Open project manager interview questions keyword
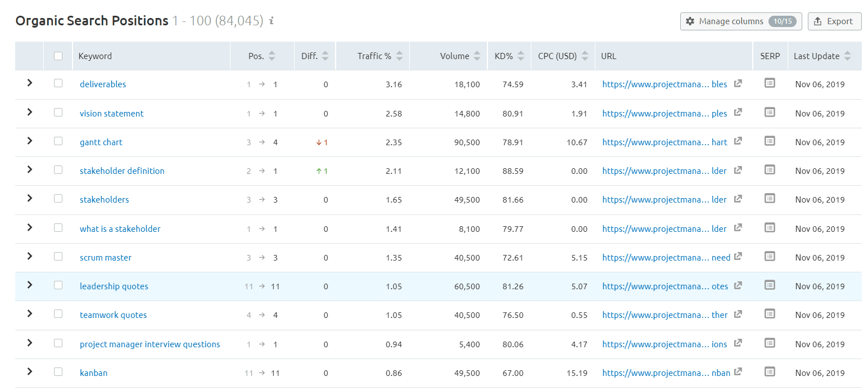Image resolution: width=868 pixels, height=390 pixels. 150,344
